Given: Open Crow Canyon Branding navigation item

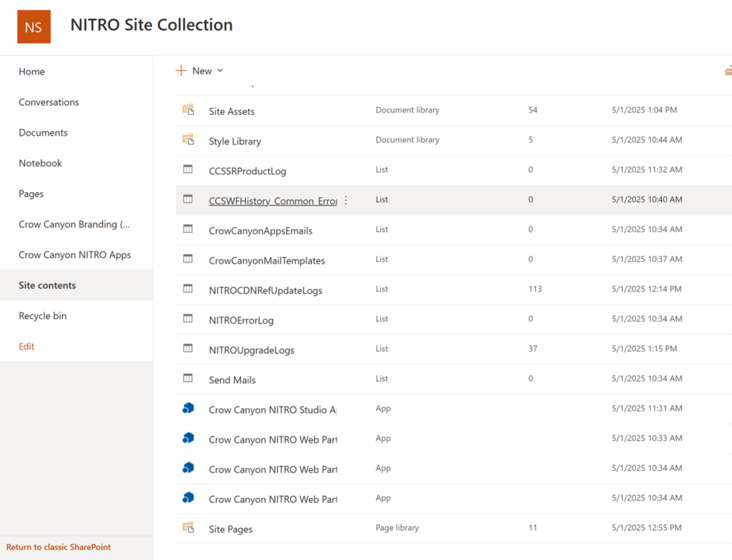Looking at the screenshot, I should point(74,224).
